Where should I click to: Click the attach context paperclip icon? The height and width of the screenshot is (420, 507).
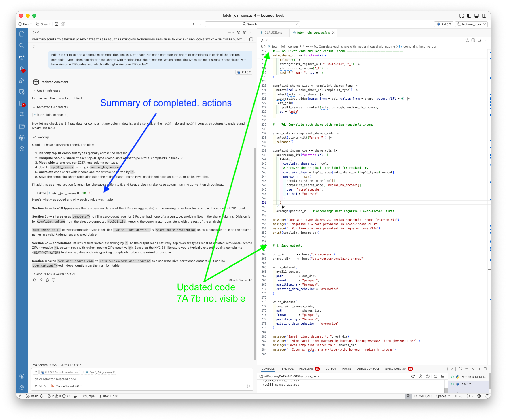point(36,372)
